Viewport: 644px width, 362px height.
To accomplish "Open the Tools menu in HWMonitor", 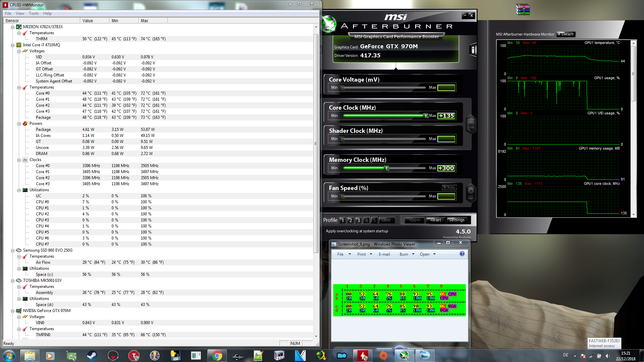I will coord(34,13).
